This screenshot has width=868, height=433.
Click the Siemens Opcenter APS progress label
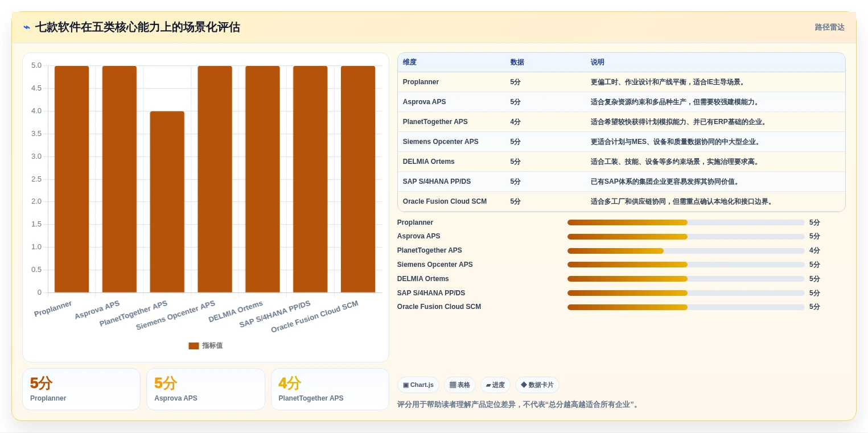(x=435, y=265)
